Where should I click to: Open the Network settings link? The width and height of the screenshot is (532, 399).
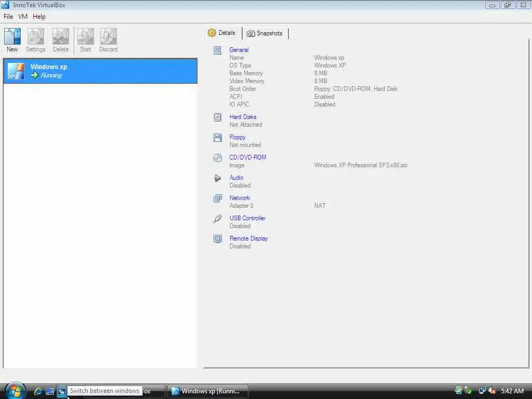tap(240, 198)
